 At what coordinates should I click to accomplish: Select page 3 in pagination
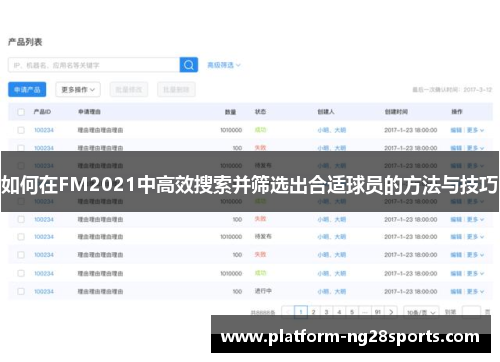326,312
